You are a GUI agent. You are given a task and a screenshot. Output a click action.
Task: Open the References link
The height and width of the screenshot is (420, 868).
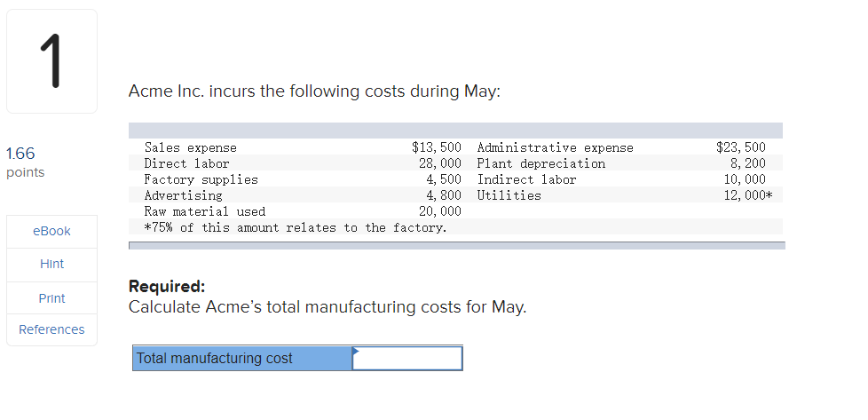51,329
